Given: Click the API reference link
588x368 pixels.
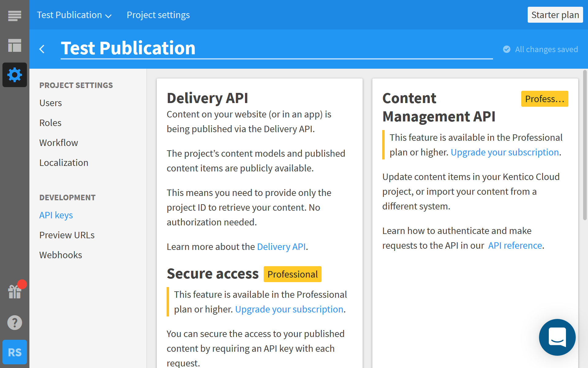Looking at the screenshot, I should point(515,246).
